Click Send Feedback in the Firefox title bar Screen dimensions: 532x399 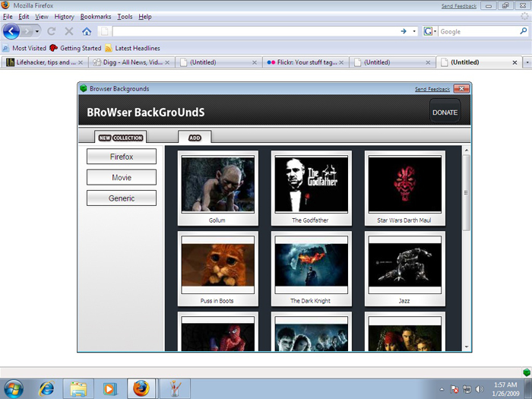coord(459,6)
